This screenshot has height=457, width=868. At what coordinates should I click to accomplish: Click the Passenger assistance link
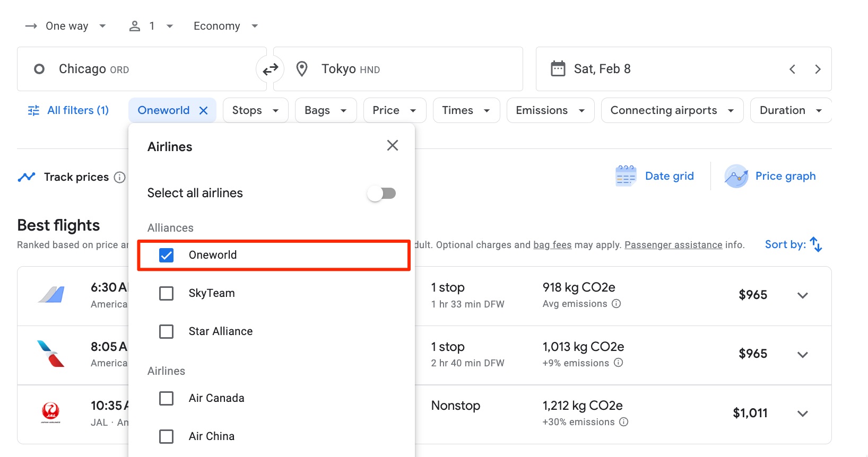click(673, 245)
